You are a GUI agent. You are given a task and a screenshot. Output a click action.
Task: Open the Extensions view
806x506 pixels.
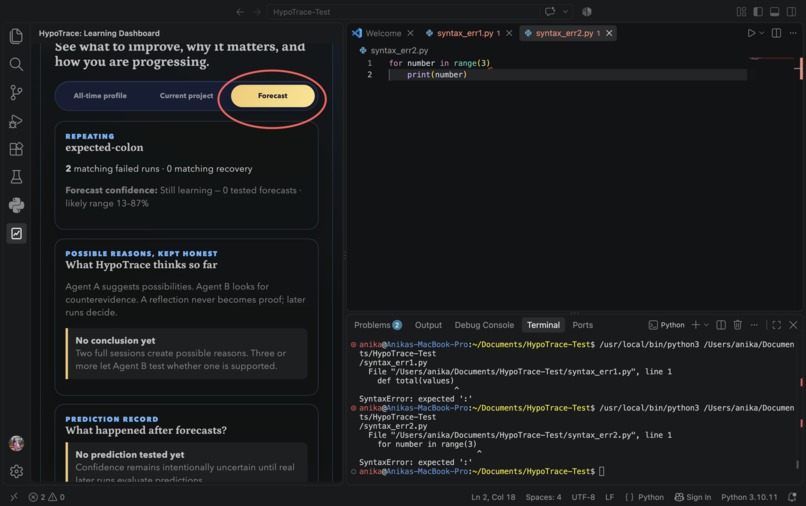[x=16, y=149]
